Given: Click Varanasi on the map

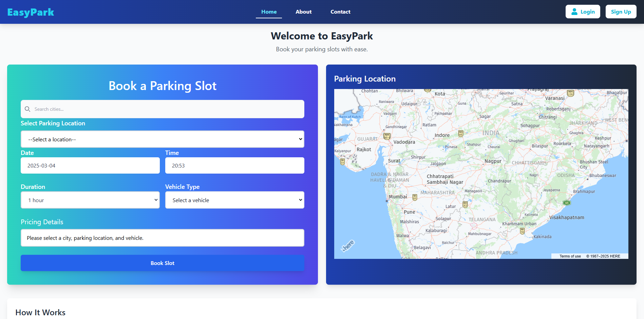Looking at the screenshot, I should 555,98.
